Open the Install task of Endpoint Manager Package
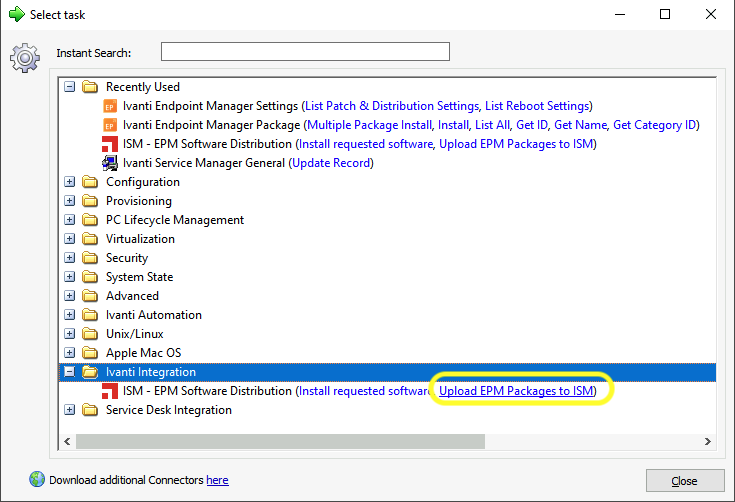735x502 pixels. [x=453, y=125]
